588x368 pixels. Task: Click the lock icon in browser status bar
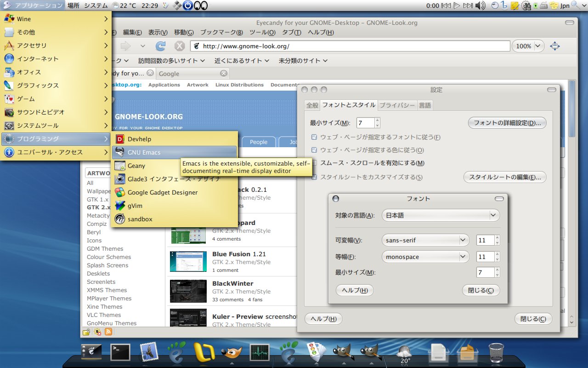click(x=86, y=332)
